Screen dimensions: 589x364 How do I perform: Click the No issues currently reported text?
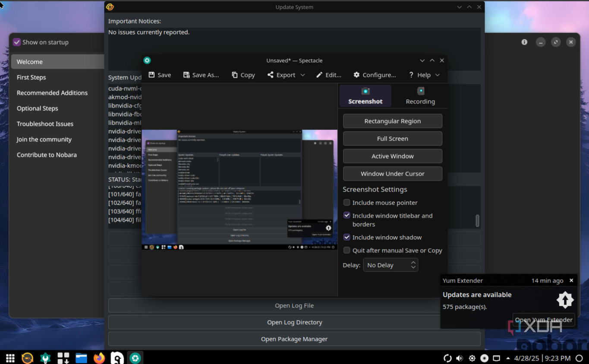tap(149, 32)
